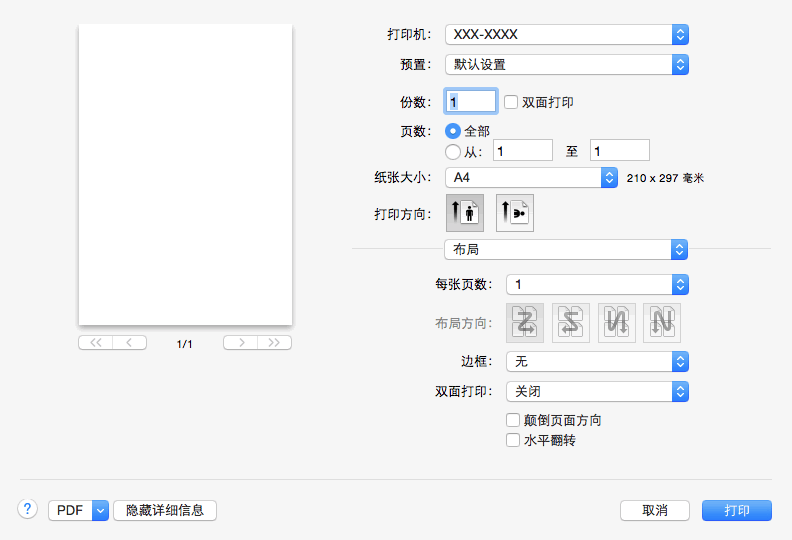Click 隐藏详细信息 button
This screenshot has height=540, width=792.
click(x=165, y=510)
